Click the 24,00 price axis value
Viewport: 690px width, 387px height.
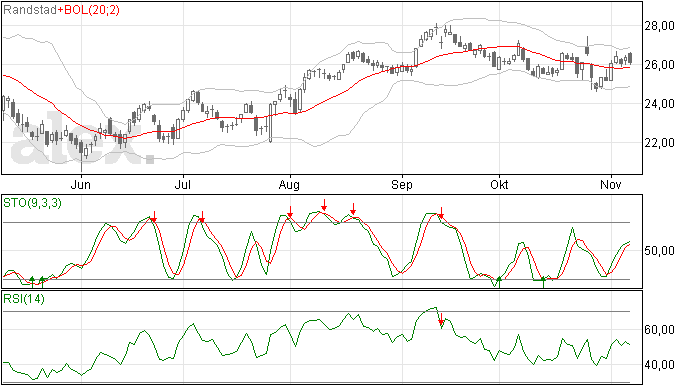[x=659, y=104]
